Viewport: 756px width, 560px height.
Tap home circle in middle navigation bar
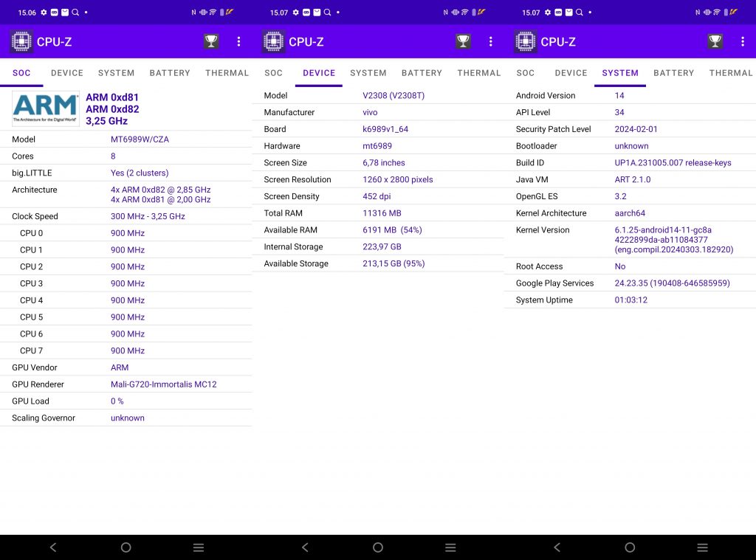378,547
